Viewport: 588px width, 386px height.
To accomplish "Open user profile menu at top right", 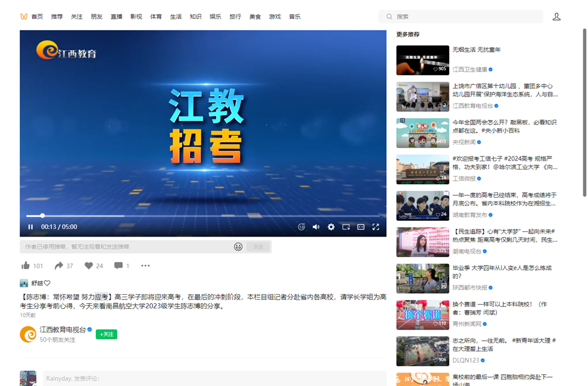I will point(556,16).
